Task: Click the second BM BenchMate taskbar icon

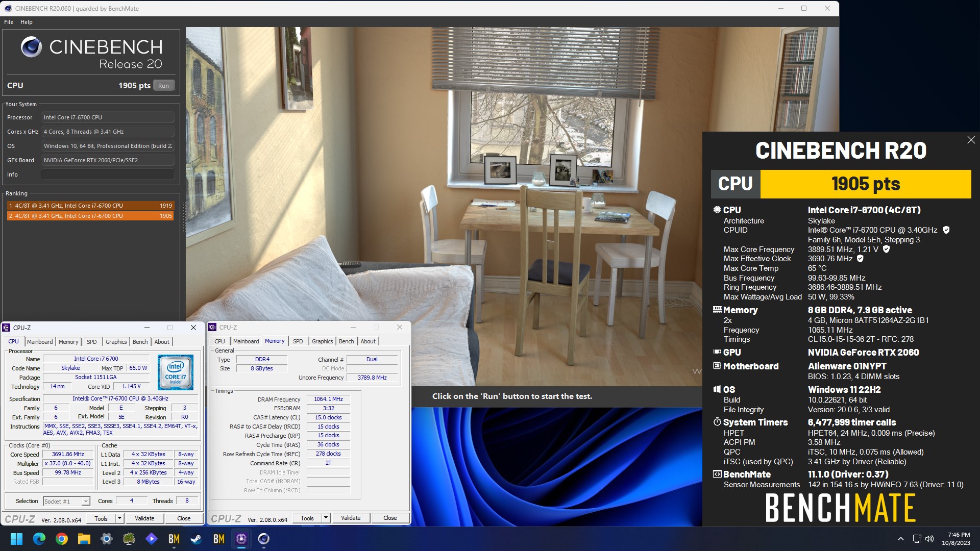Action: pos(219,539)
